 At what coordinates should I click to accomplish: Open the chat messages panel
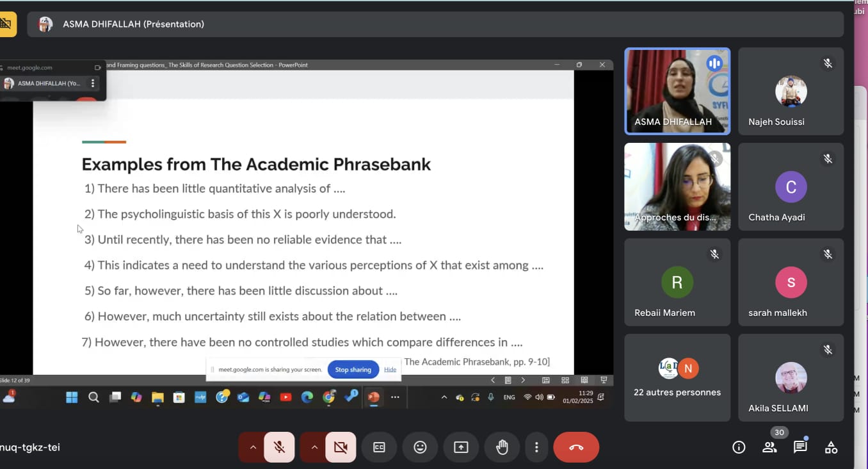(800, 447)
